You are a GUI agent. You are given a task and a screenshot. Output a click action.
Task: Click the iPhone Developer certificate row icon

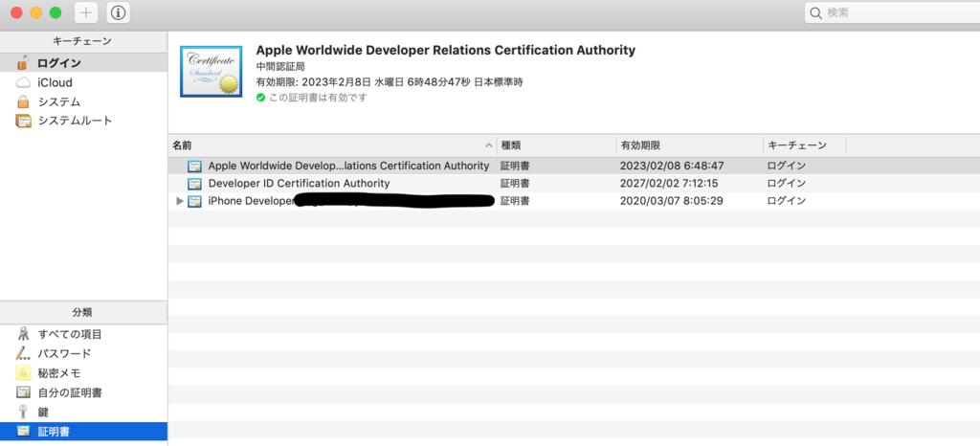[x=194, y=201]
